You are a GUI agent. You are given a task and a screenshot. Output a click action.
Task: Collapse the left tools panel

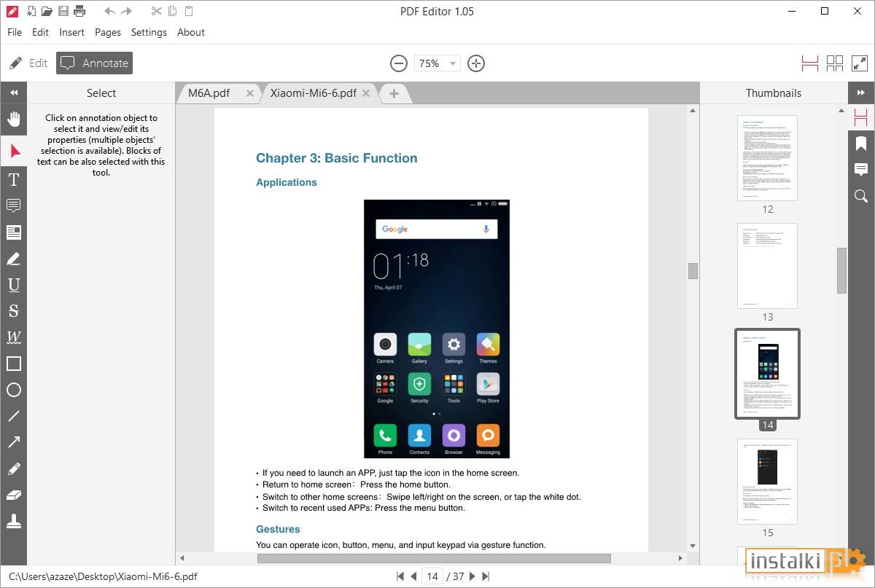[x=14, y=93]
